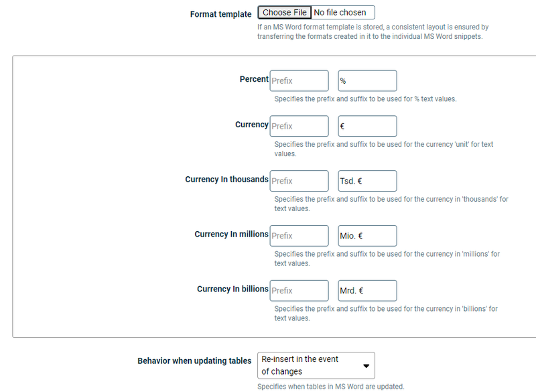The height and width of the screenshot is (392, 536).
Task: Select the 'Mio. €' suffix input field
Action: pos(367,235)
